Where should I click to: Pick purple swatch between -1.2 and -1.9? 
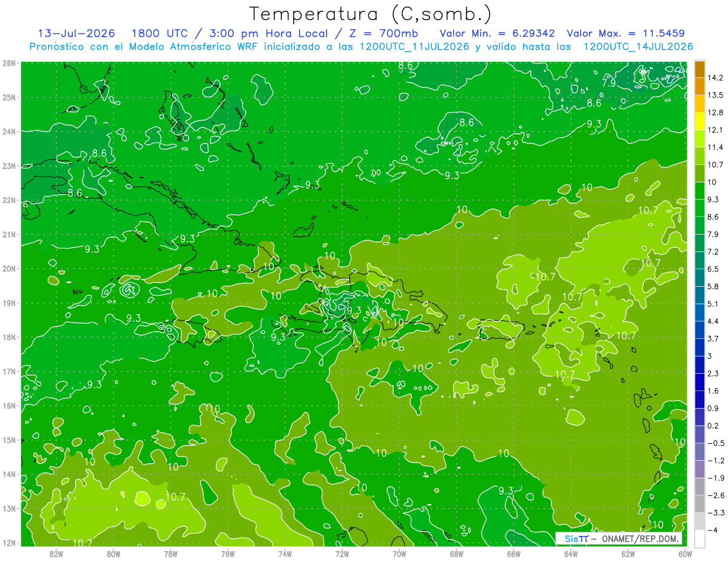699,468
